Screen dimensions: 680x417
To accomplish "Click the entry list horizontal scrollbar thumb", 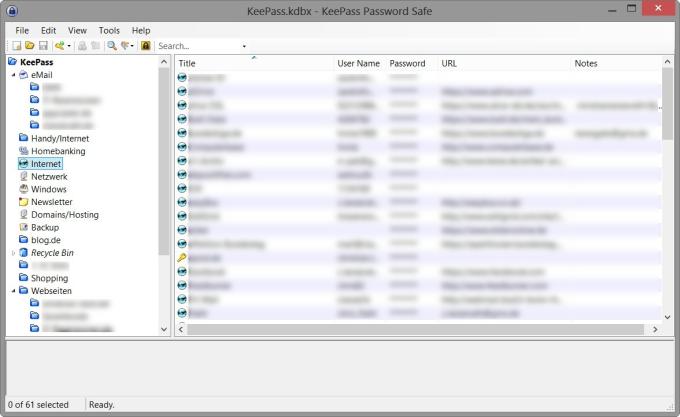I will pyautogui.click(x=415, y=329).
